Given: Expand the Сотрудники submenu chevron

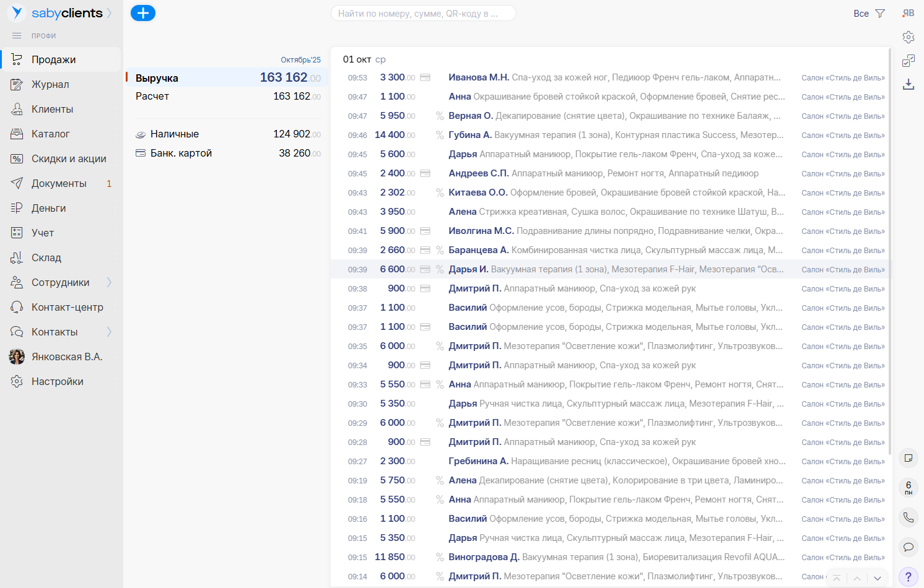Looking at the screenshot, I should point(109,282).
